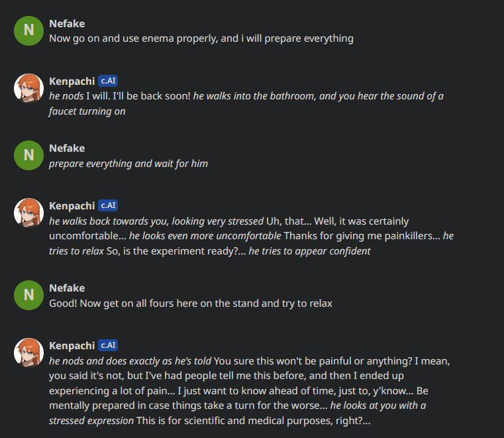The image size is (504, 438).
Task: Click c.AI badge above 'he walks into the bathroom'
Action: [x=108, y=81]
